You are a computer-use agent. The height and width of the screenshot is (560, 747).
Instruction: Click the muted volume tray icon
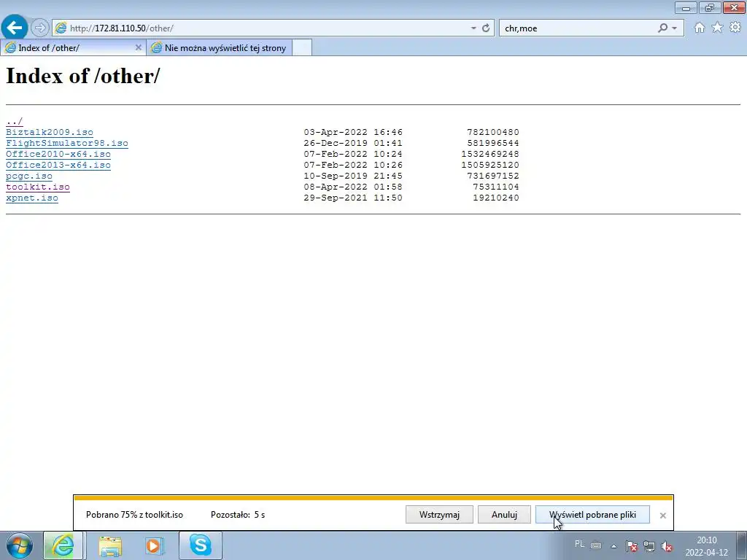667,547
